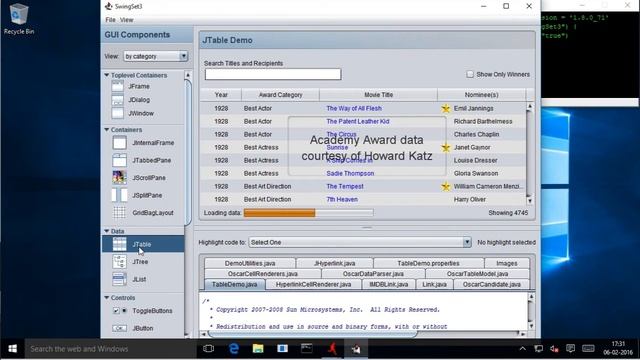The width and height of the screenshot is (640, 360).
Task: Open File Explorer from the taskbar
Action: (x=258, y=349)
